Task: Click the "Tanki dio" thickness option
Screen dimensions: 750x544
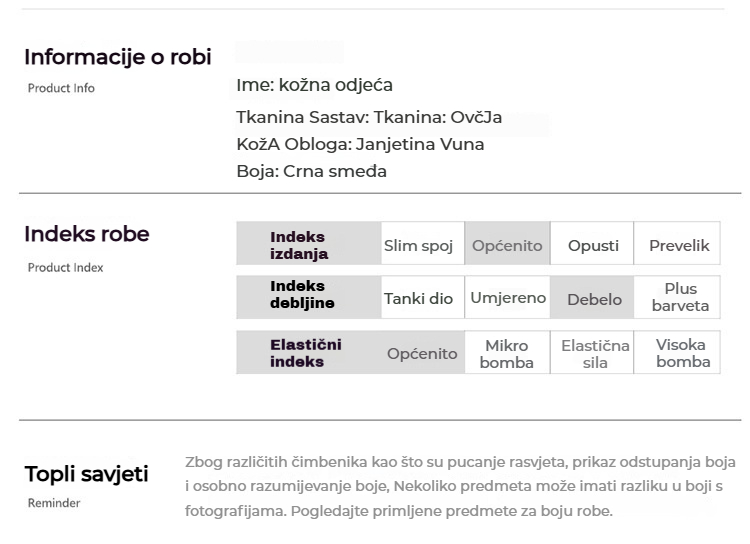Action: click(419, 298)
